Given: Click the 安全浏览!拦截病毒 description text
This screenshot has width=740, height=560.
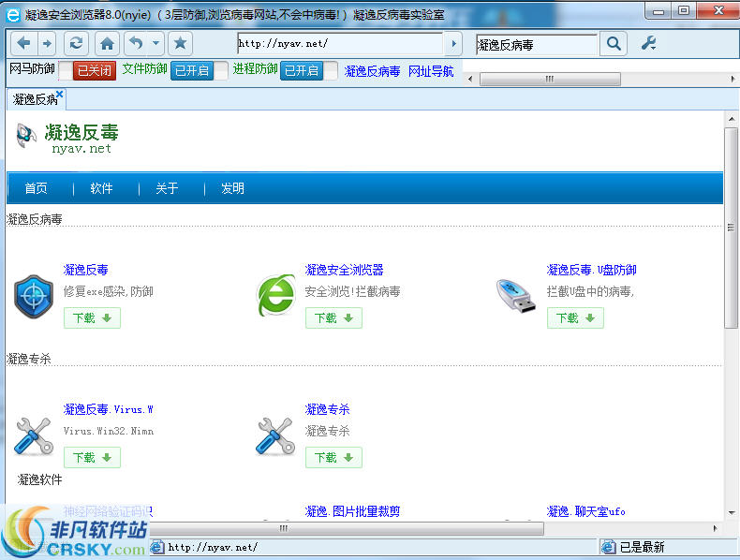Looking at the screenshot, I should click(x=352, y=291).
